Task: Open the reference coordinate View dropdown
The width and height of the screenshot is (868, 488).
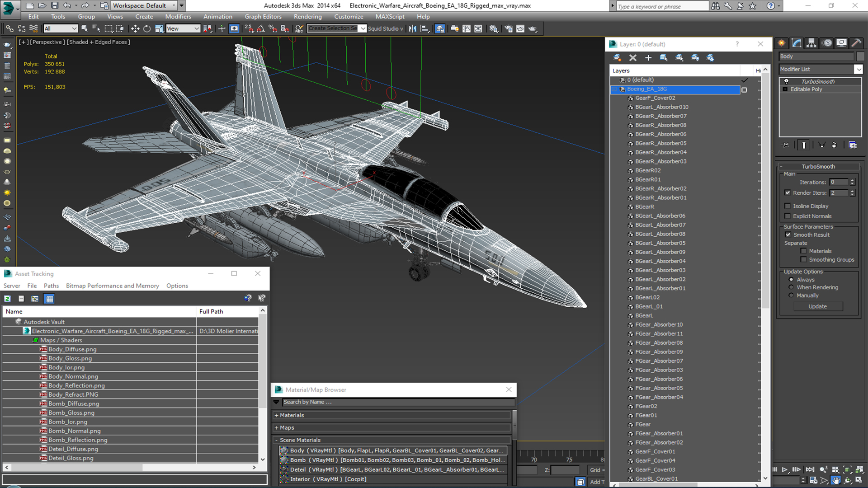Action: (183, 28)
